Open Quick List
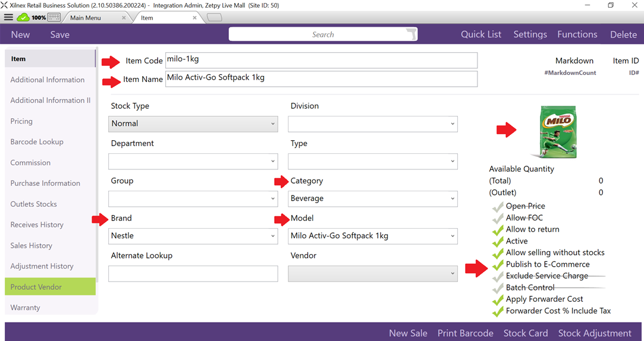 481,34
